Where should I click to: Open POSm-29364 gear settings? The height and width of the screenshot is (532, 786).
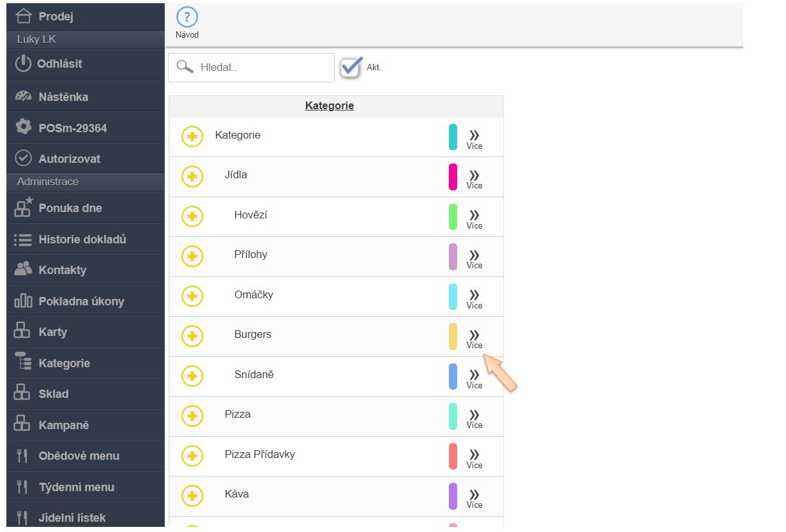point(23,127)
